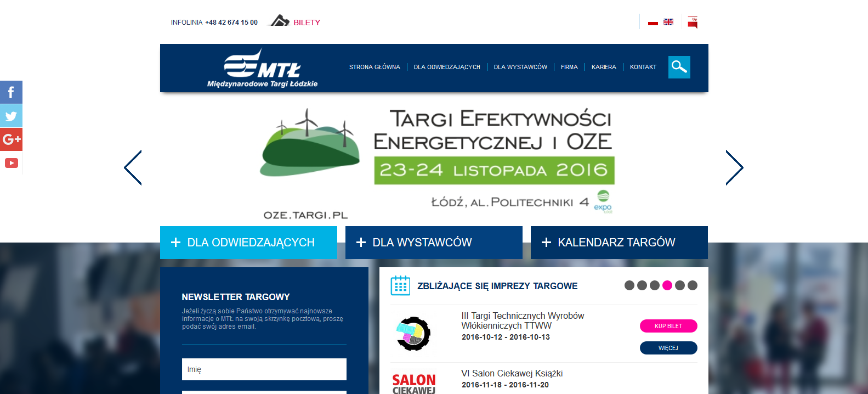Open the Salon Ciekawej Książki logo

(414, 384)
